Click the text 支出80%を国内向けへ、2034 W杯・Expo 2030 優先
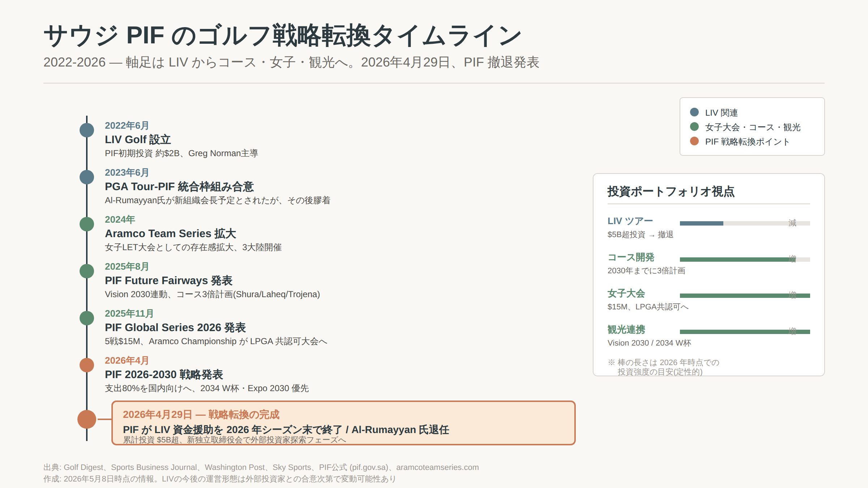 tap(207, 388)
